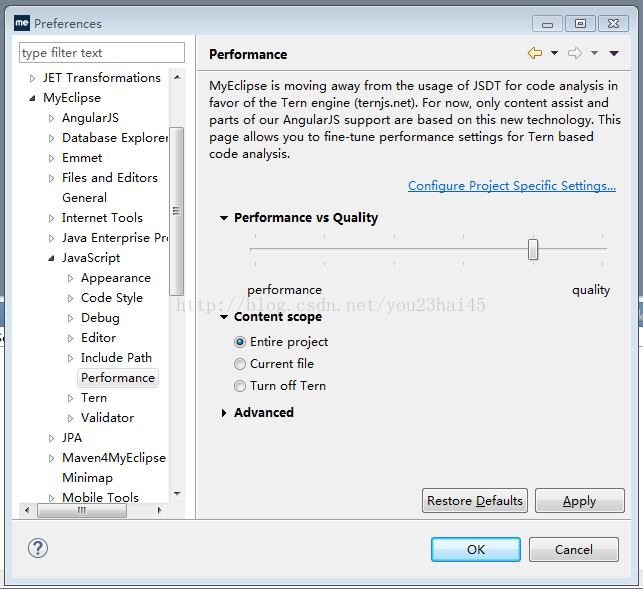643x589 pixels.
Task: Confirm with the OK button
Action: tap(476, 549)
